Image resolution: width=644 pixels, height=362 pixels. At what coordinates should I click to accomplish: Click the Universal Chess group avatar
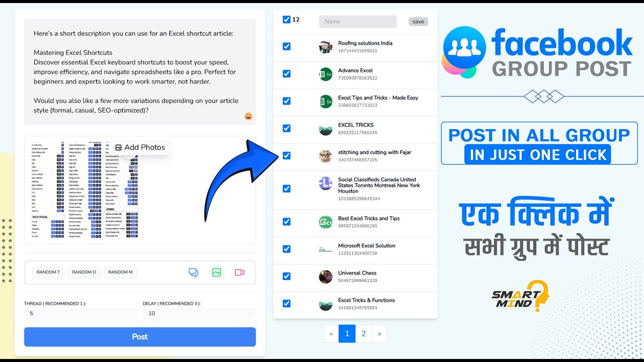coord(326,276)
